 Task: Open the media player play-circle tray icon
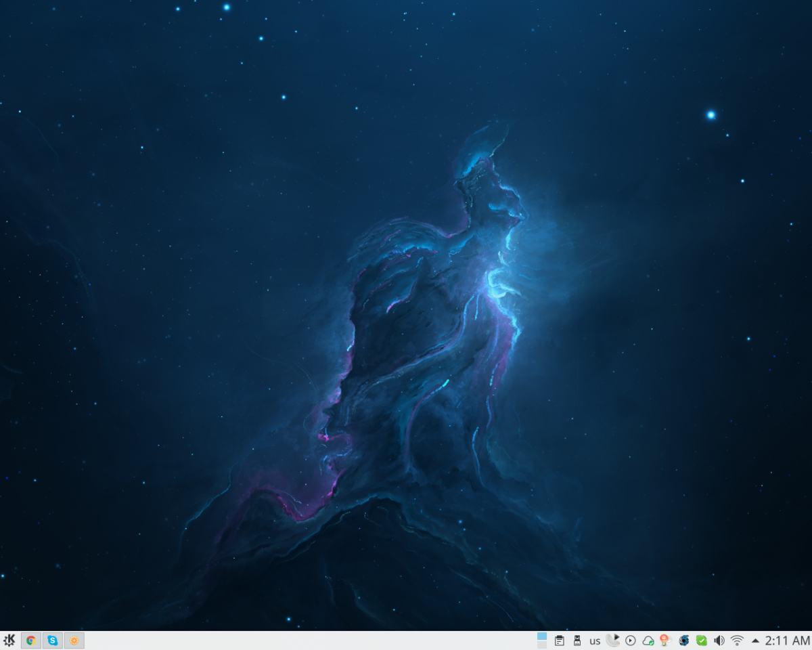631,641
